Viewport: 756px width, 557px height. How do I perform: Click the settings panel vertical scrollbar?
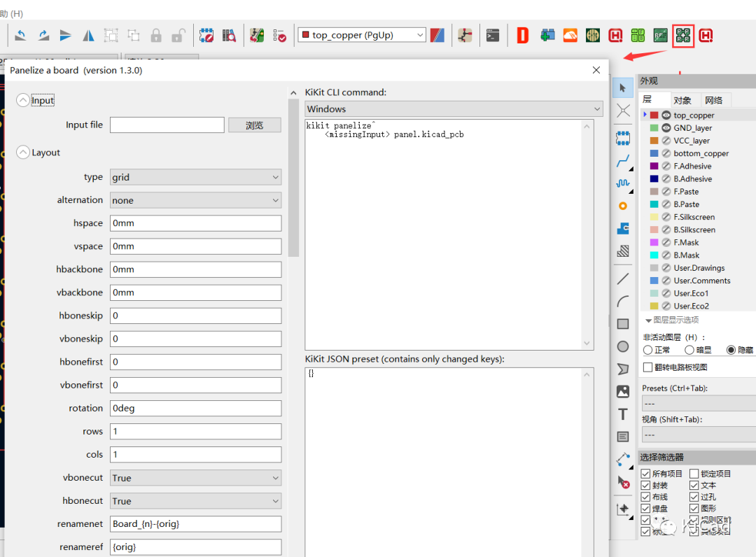point(293,178)
